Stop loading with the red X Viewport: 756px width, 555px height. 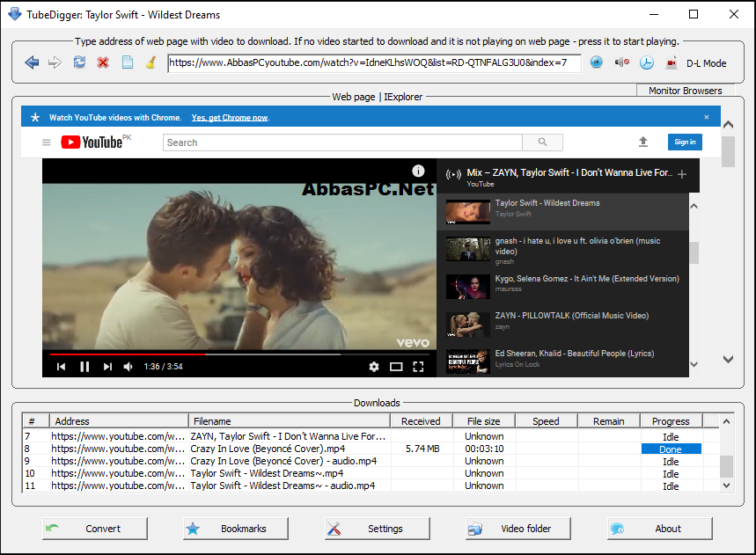[103, 62]
